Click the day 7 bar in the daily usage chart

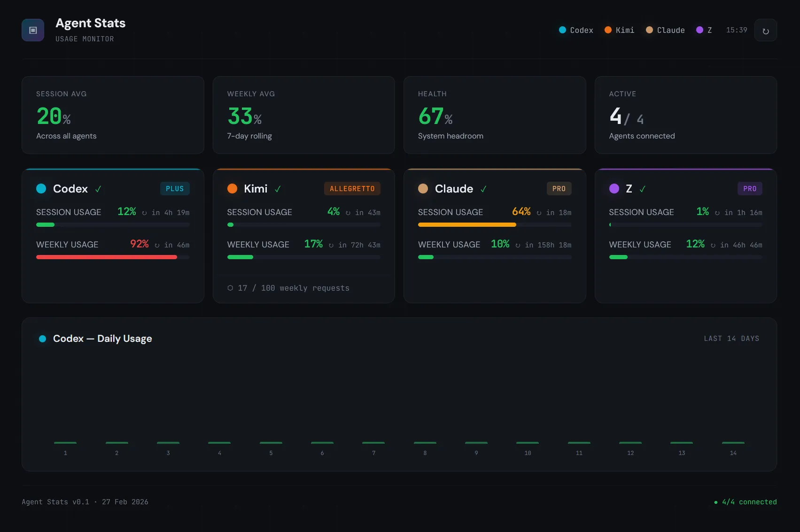(373, 443)
